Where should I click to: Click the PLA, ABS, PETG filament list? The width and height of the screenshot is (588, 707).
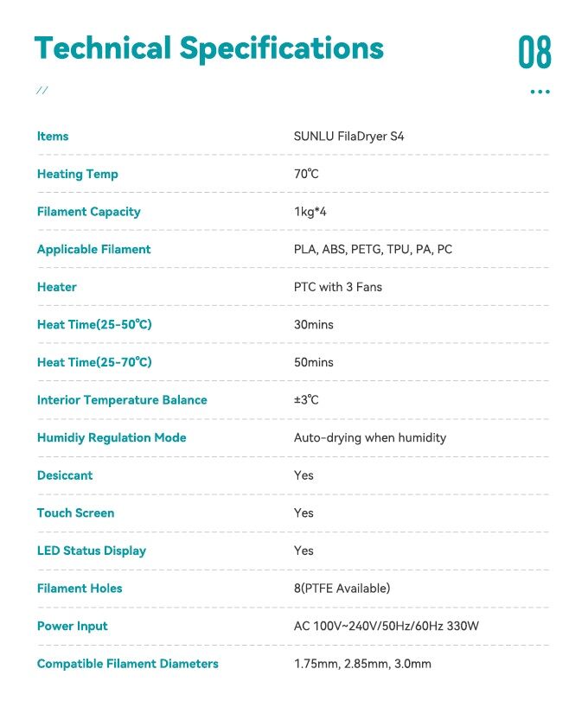click(373, 250)
